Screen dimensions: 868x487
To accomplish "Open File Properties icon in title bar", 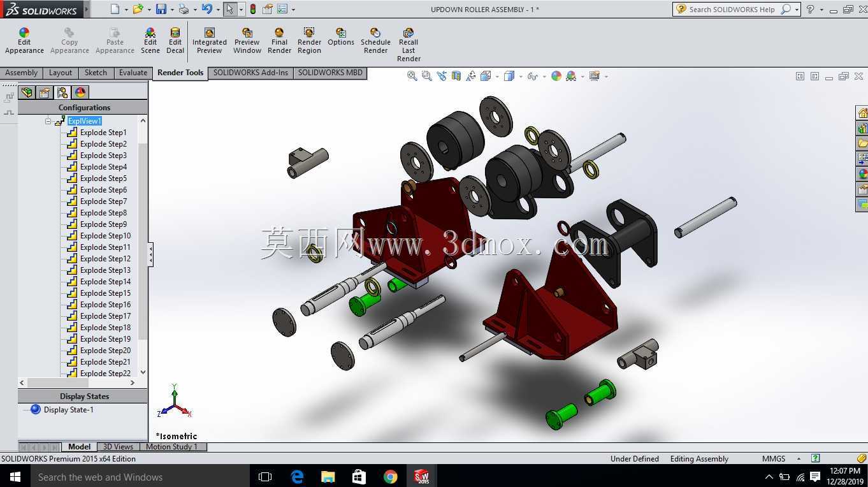I will coord(268,9).
